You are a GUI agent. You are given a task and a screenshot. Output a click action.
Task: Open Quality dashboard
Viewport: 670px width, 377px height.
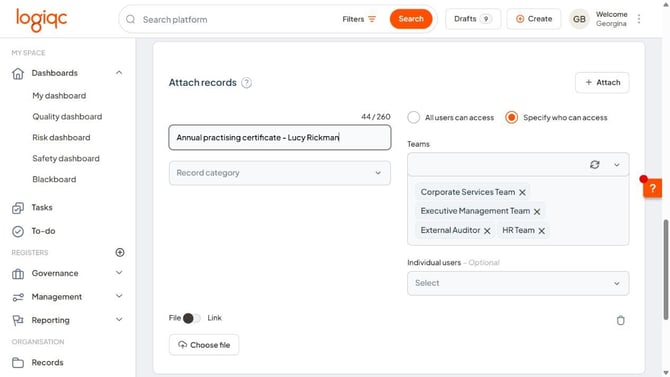(x=67, y=117)
